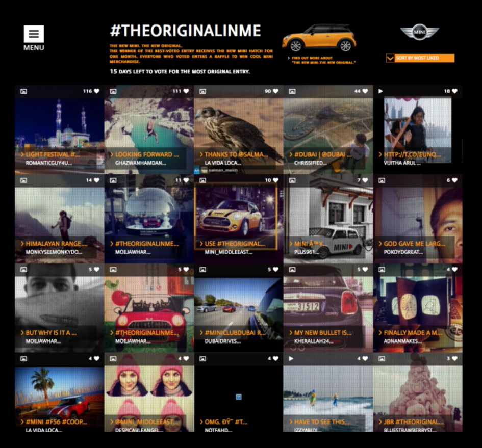Like the #Dubai entry with 44 votes

pyautogui.click(x=365, y=91)
